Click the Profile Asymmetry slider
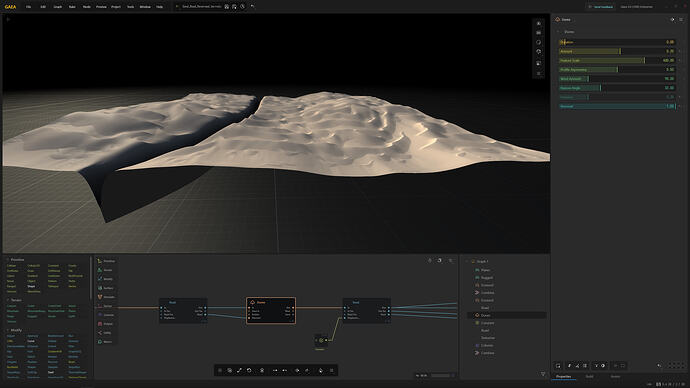 (x=617, y=70)
